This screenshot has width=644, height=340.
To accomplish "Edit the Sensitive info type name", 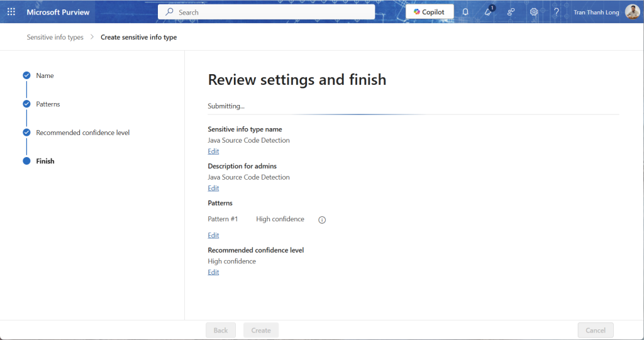I will coord(213,151).
